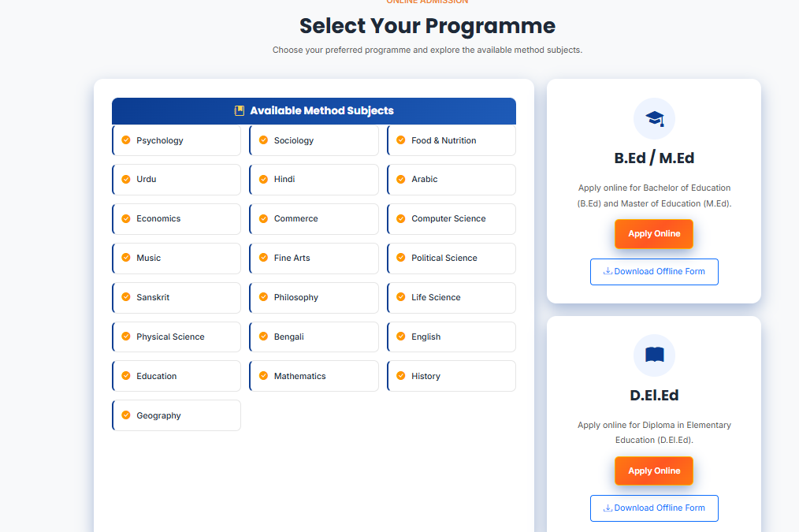Click the orange check icon next to Geography

point(126,415)
